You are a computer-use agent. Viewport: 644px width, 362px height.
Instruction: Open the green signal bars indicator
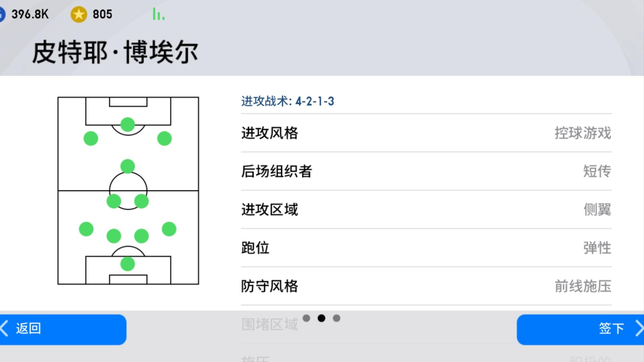click(158, 14)
